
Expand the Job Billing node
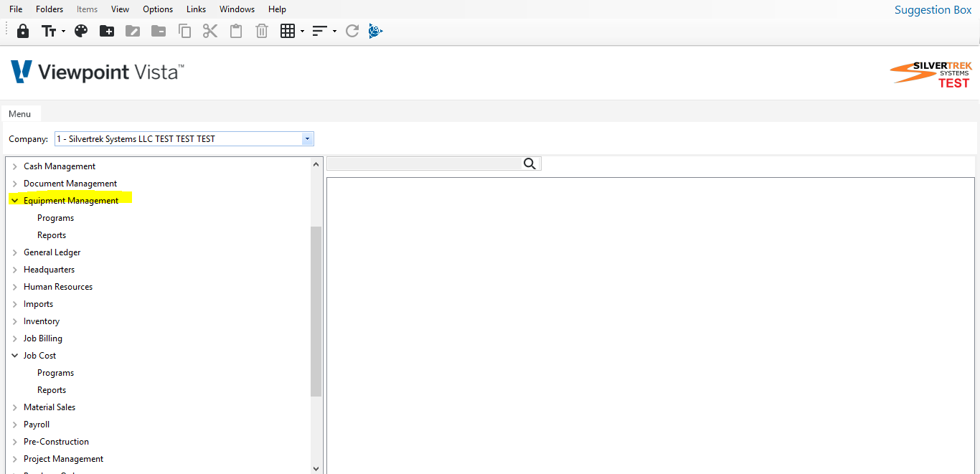(14, 338)
